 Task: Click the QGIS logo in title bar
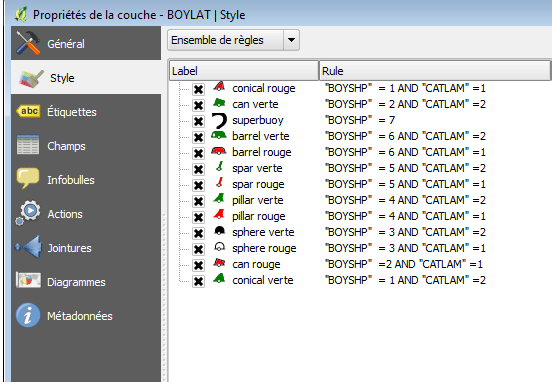click(21, 14)
